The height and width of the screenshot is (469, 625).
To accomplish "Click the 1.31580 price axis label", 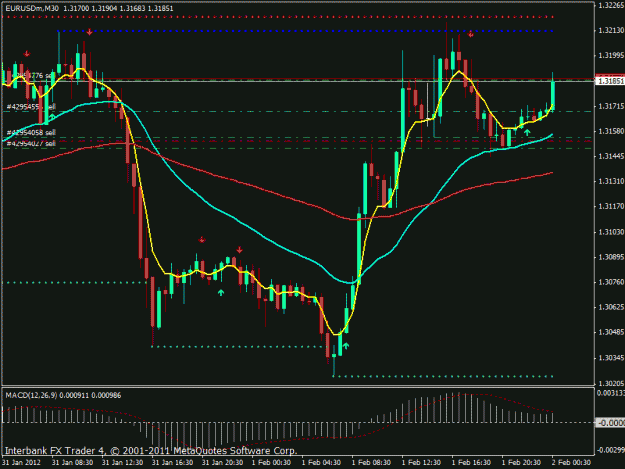I will tap(611, 131).
